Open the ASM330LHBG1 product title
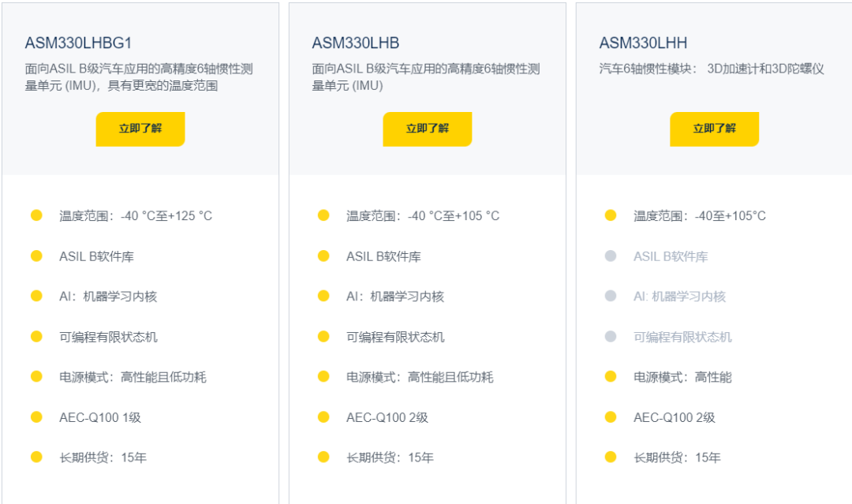 click(x=78, y=43)
